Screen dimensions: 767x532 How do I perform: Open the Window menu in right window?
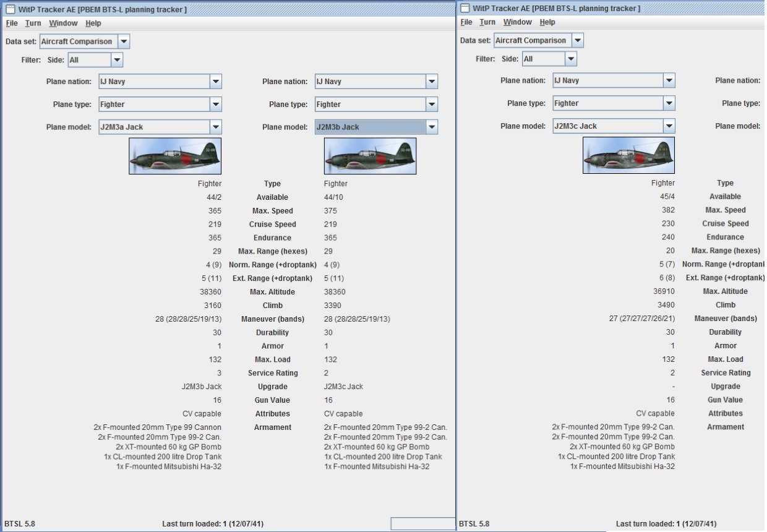click(x=518, y=22)
